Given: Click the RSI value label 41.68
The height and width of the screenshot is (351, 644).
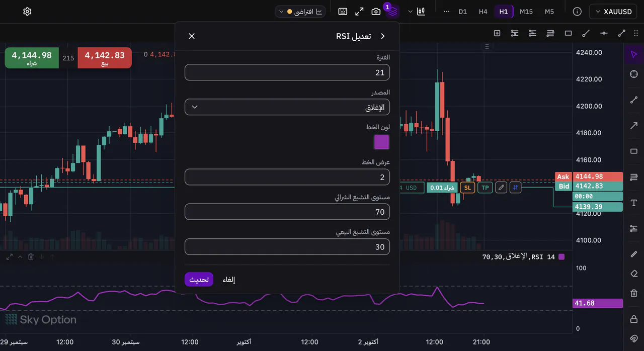Looking at the screenshot, I should pos(598,303).
